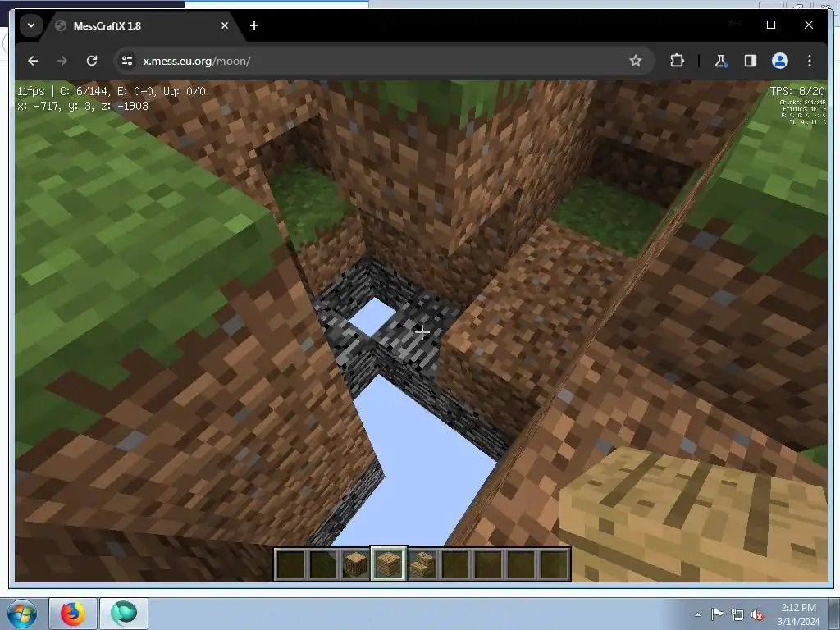Viewport: 840px width, 630px height.
Task: Open the Extensions puzzle icon
Action: (x=677, y=61)
